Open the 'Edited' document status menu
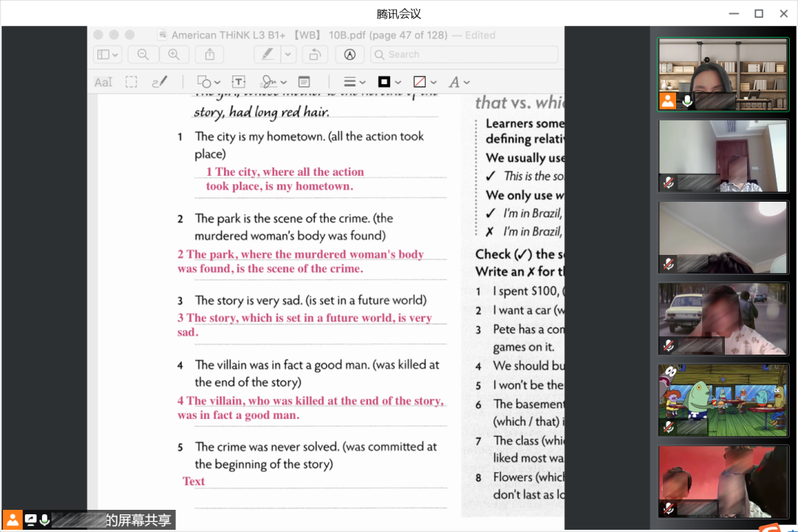 pyautogui.click(x=480, y=35)
